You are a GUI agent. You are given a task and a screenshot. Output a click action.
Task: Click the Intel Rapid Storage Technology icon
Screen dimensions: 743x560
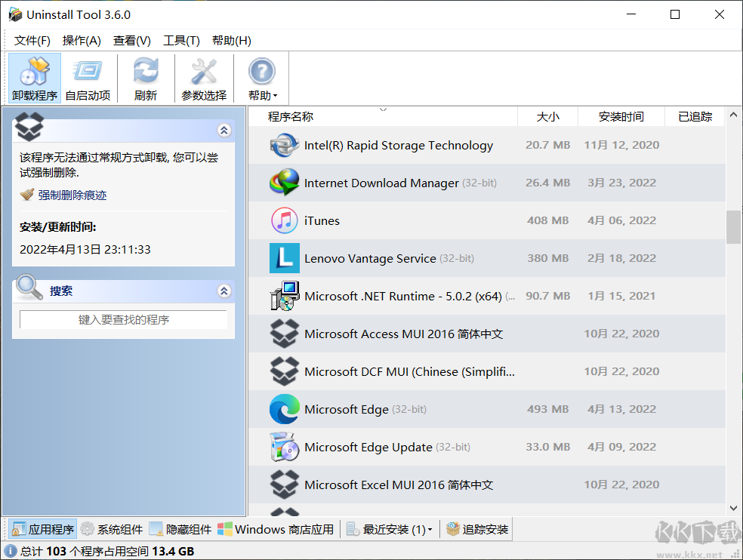click(285, 145)
